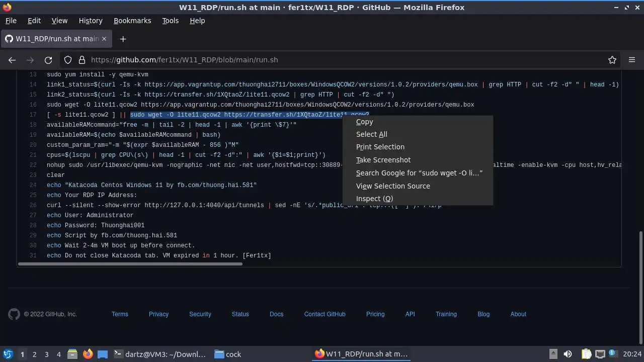Open the History menu
Viewport: 644px width, 362px height.
pos(91,21)
